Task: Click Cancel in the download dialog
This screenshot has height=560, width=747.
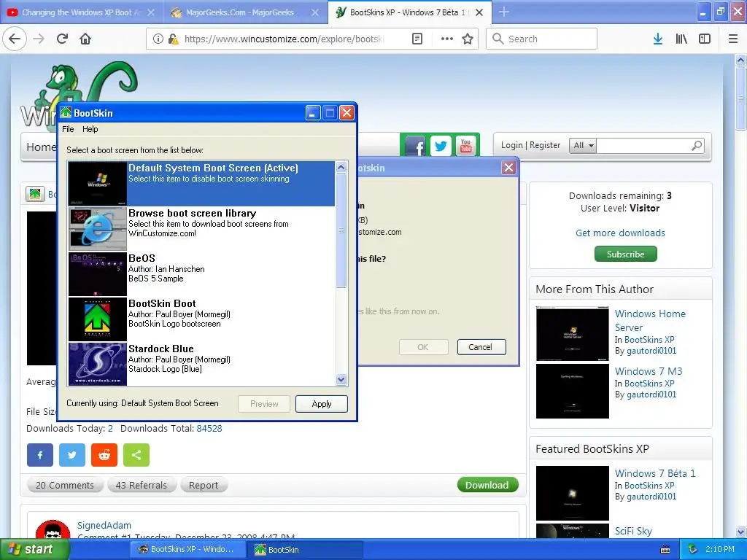Action: click(x=481, y=347)
